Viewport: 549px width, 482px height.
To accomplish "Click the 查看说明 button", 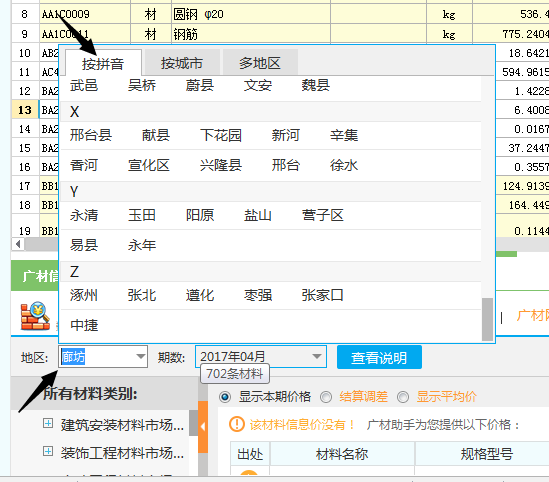I will point(379,357).
